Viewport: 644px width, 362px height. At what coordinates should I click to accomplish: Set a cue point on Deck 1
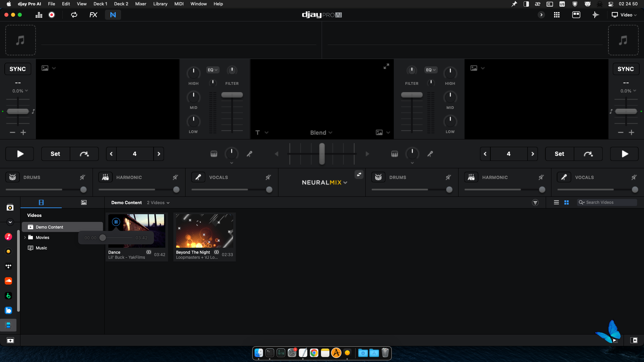pos(55,154)
